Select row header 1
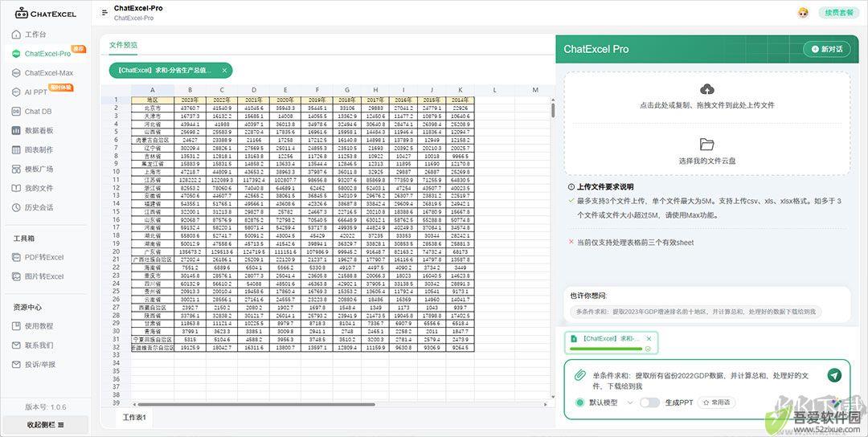Screen dimensions: 868x437 coord(117,100)
